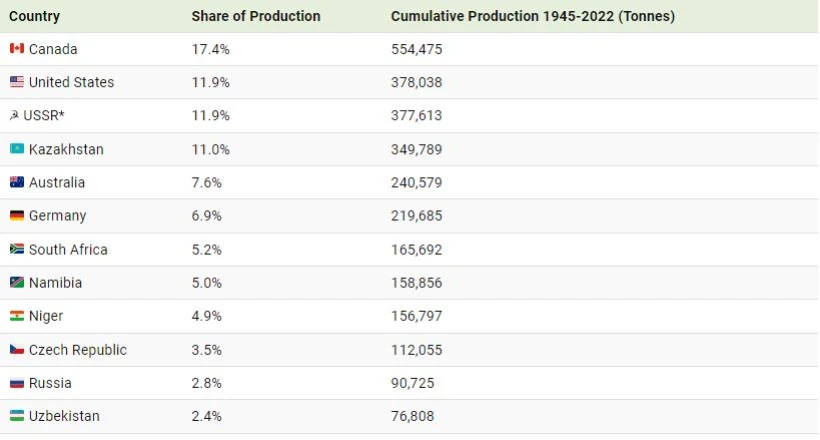Click the Canada flag icon

(17, 49)
